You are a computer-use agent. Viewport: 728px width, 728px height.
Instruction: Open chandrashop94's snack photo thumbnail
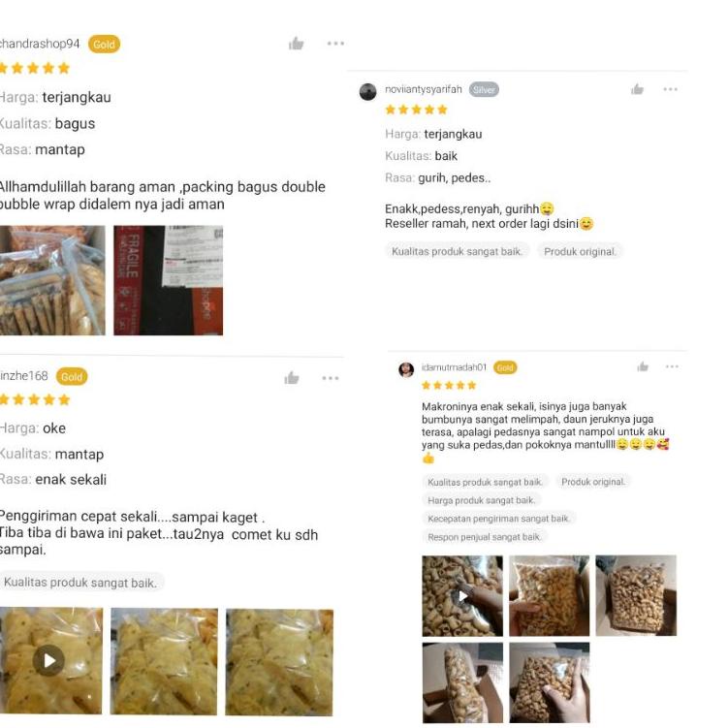coord(52,280)
